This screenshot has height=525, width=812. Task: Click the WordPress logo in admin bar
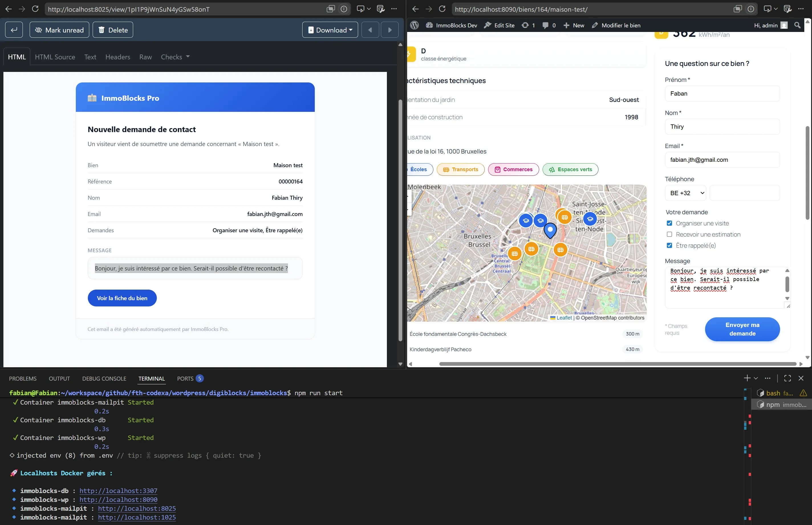415,25
